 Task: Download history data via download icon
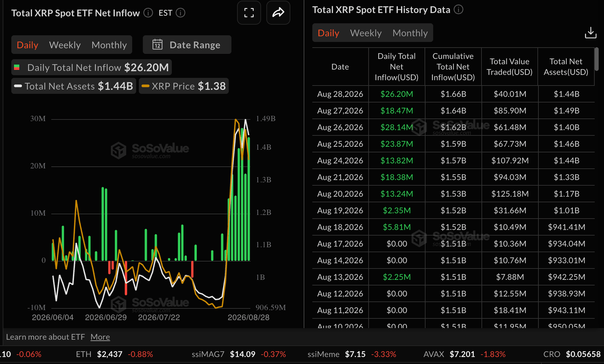click(590, 33)
